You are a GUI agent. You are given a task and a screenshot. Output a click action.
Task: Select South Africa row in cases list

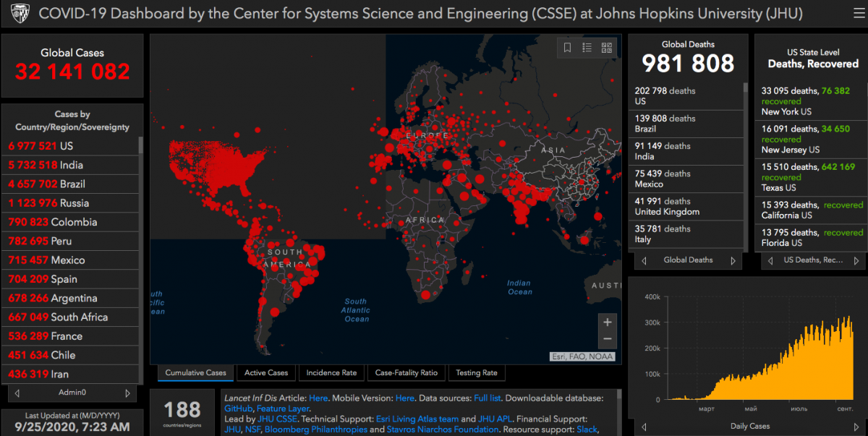tap(71, 317)
